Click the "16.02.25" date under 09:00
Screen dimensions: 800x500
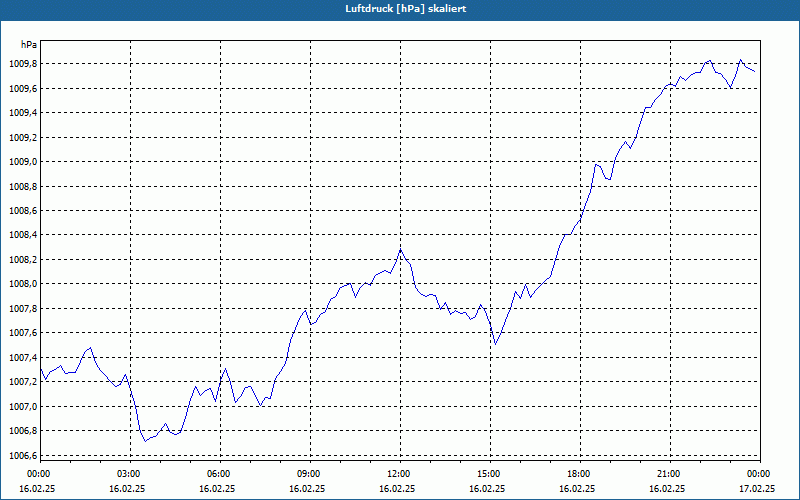click(307, 488)
